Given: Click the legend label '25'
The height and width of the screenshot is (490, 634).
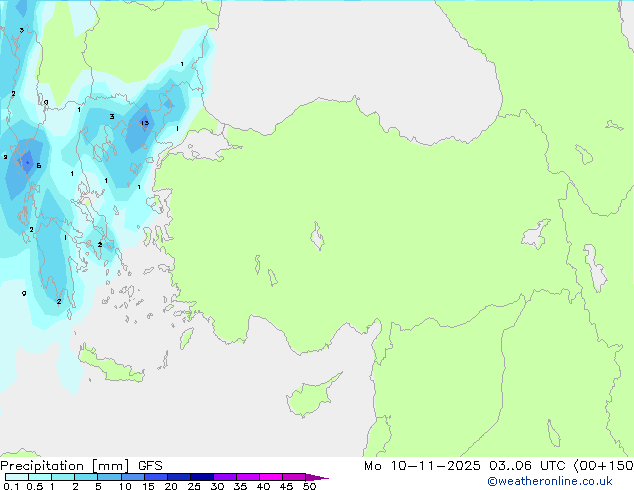Looking at the screenshot, I should click(x=194, y=486).
